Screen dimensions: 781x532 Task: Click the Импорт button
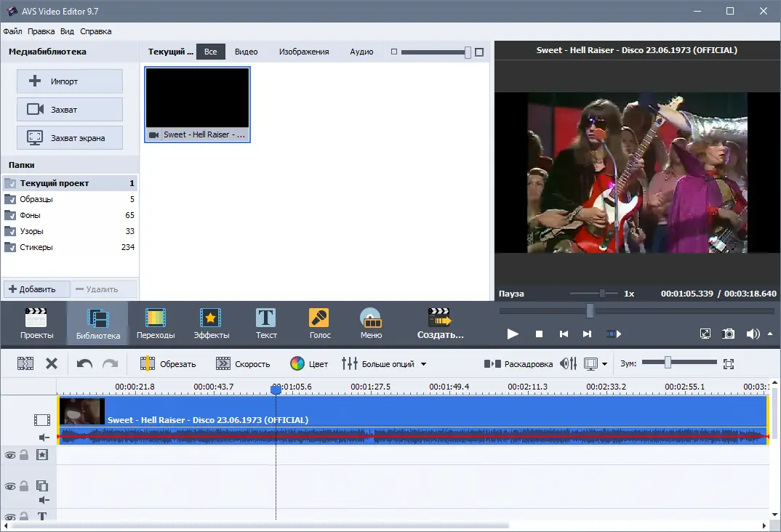coord(70,81)
